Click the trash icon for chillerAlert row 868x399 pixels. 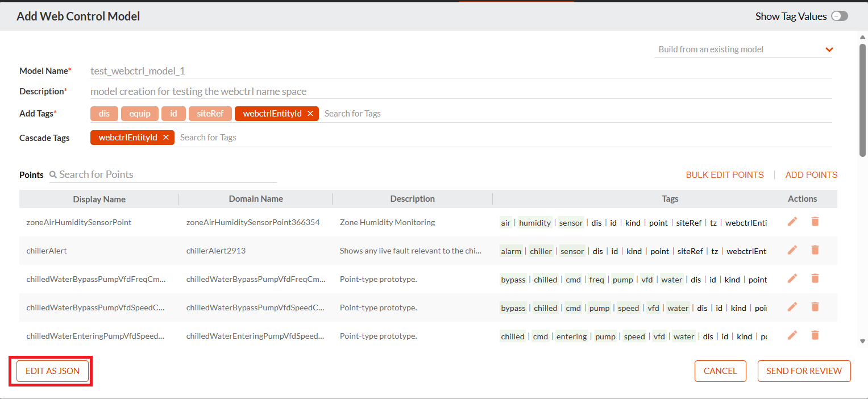(815, 250)
